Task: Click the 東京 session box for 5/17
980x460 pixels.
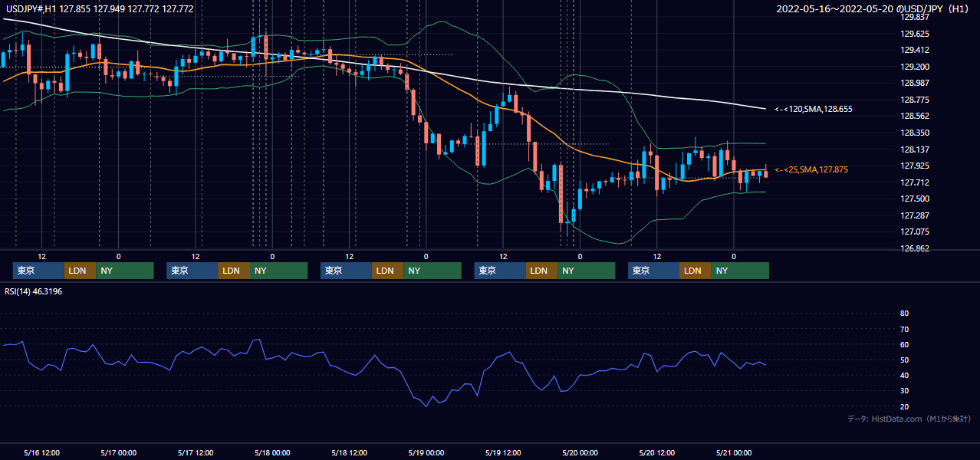Action: pos(192,271)
